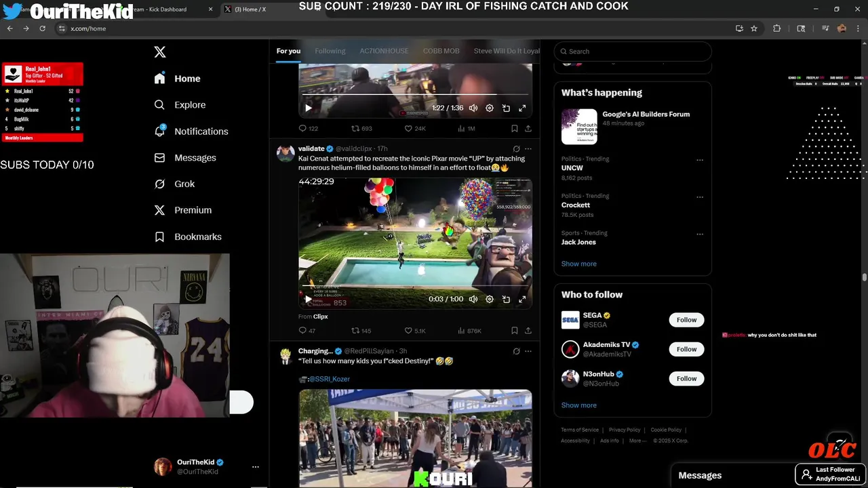868x488 pixels.
Task: Seek the top video progress bar
Action: (415, 95)
